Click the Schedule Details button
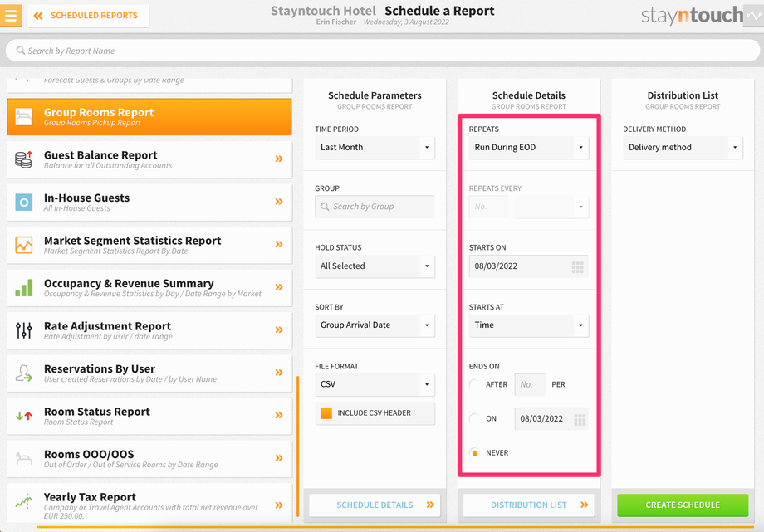 click(x=375, y=505)
